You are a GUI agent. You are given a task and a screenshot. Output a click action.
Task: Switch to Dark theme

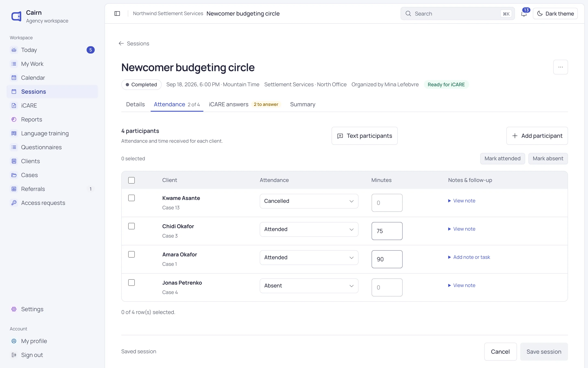555,14
